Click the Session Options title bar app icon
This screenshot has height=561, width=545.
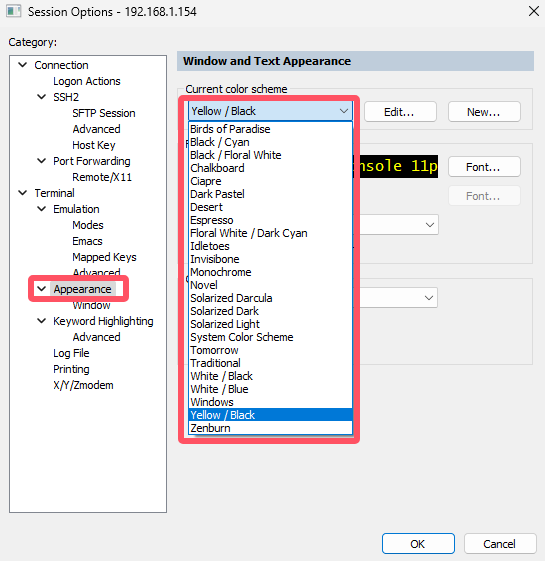click(x=14, y=11)
